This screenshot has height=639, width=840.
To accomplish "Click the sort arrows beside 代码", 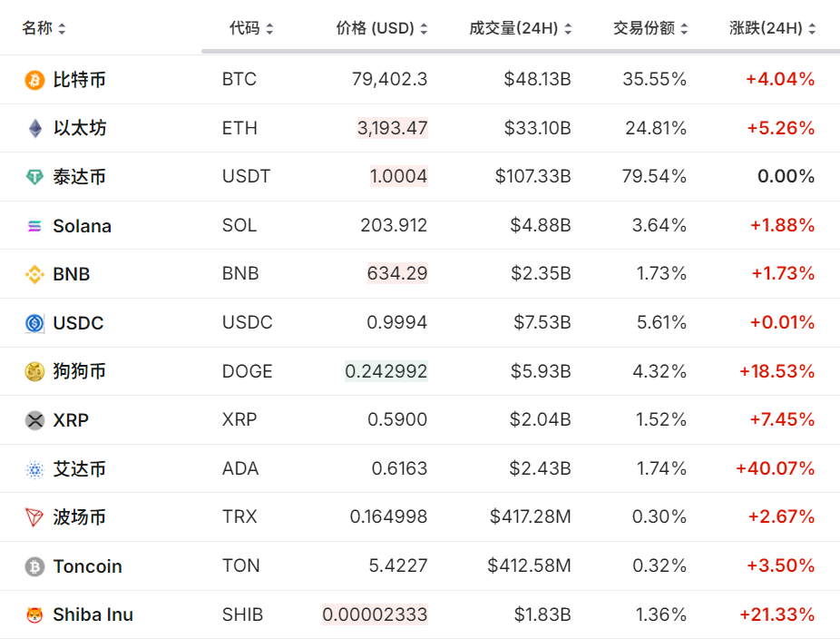I will click(270, 28).
